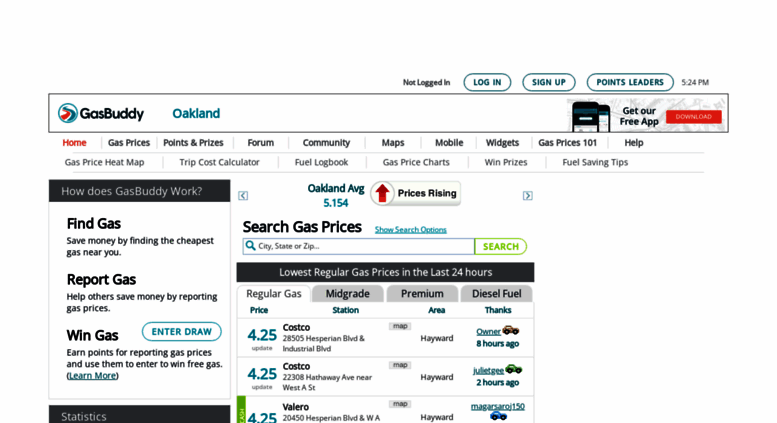Click the Price column header
Viewport: 777px width, 423px height.
[259, 310]
